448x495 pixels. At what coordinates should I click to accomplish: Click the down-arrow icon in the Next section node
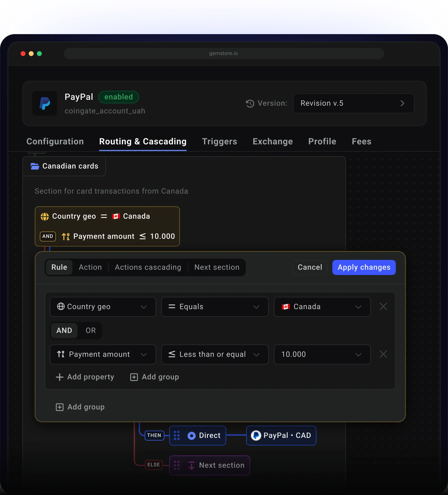pyautogui.click(x=192, y=465)
